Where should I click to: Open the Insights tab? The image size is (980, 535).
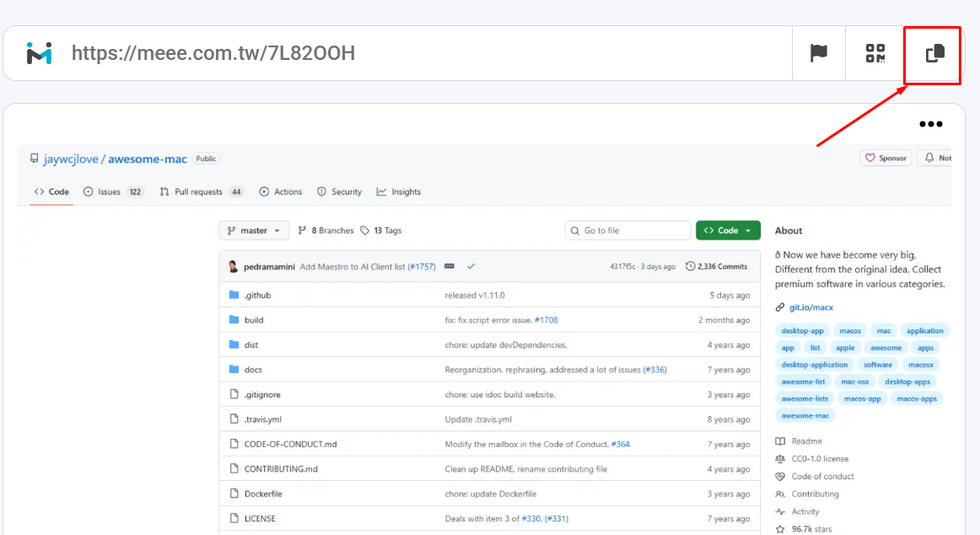pyautogui.click(x=399, y=192)
